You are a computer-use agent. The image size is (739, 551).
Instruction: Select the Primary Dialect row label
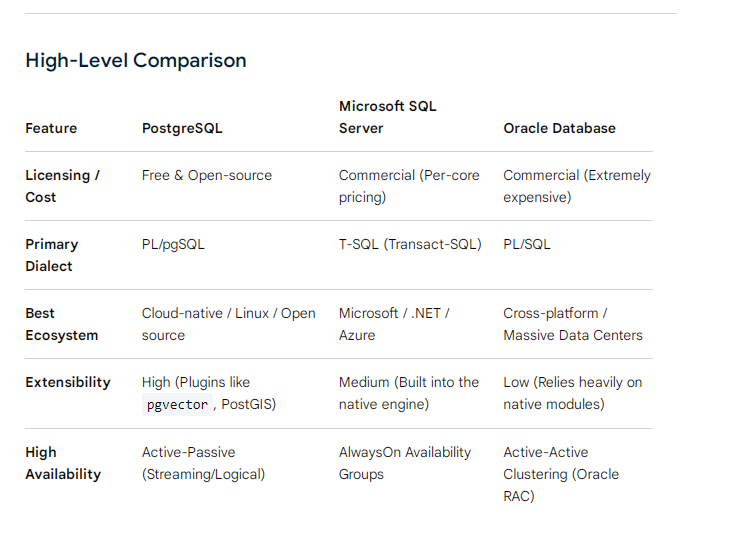pos(52,255)
